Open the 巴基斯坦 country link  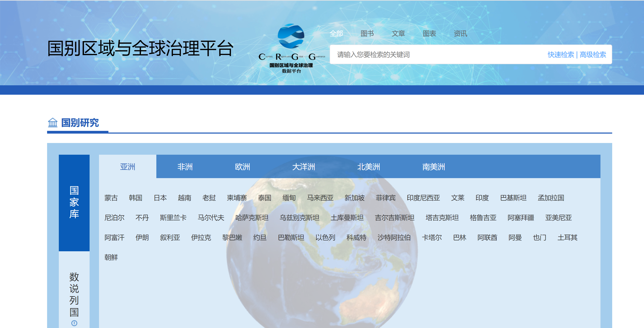pyautogui.click(x=513, y=198)
